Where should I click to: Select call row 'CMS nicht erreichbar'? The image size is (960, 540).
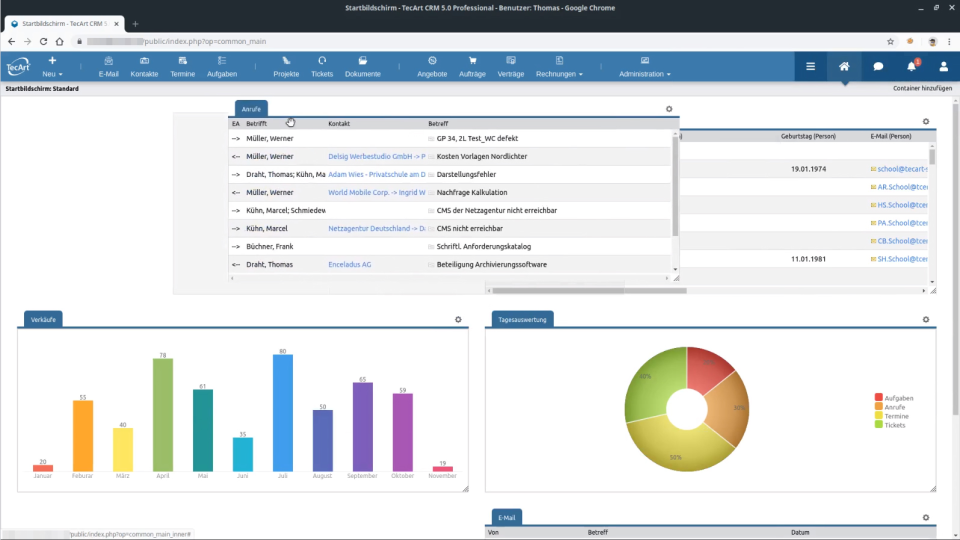coord(450,228)
